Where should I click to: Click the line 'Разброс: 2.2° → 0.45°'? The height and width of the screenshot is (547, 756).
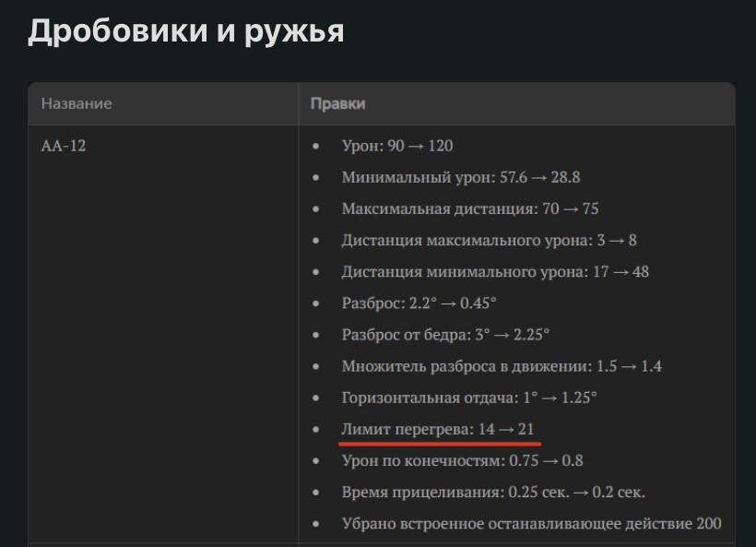click(419, 303)
